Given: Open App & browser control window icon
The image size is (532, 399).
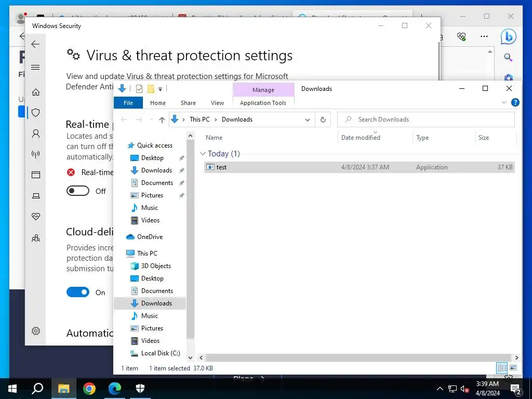Looking at the screenshot, I should pyautogui.click(x=36, y=175).
